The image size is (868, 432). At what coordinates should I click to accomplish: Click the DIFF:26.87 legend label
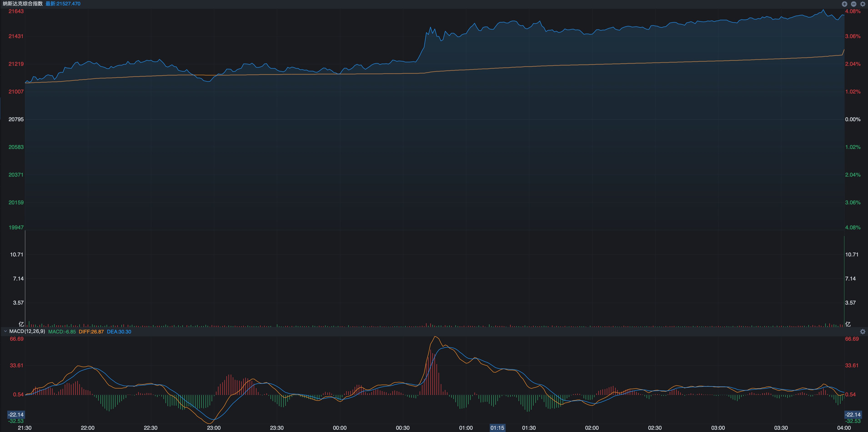tap(91, 332)
